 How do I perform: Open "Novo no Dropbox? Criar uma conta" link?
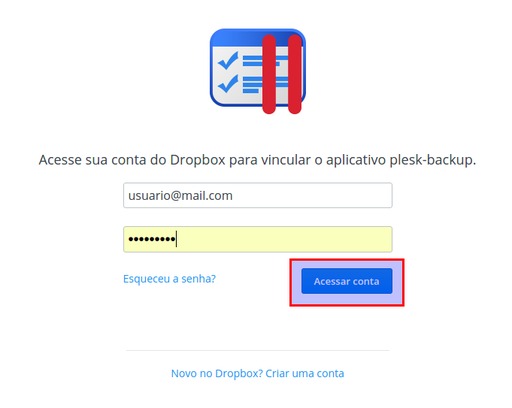258,373
